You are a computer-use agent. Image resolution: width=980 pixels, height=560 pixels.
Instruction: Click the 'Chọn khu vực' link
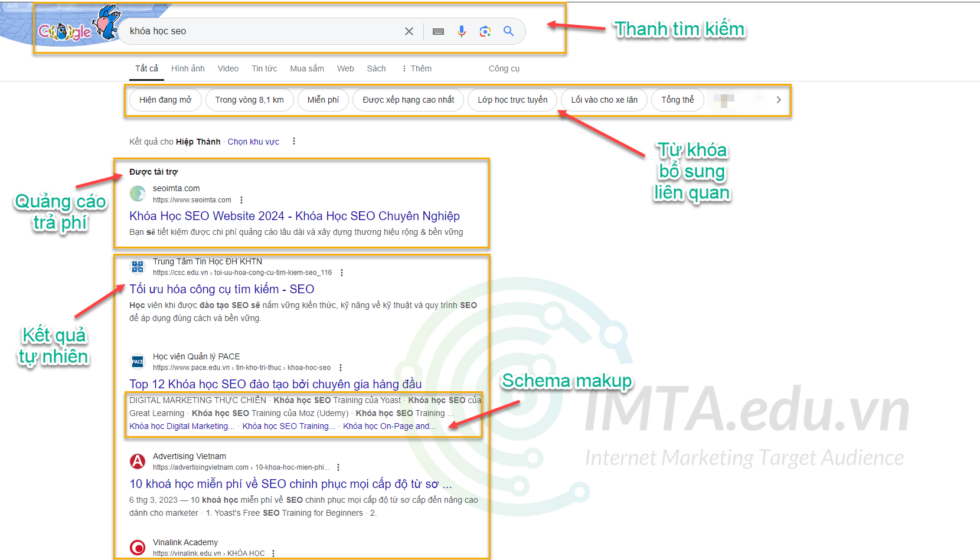[x=253, y=142]
